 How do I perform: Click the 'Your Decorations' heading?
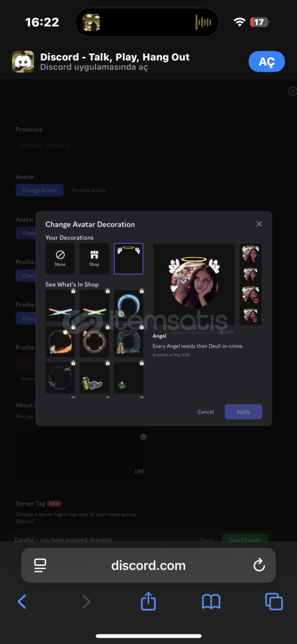click(69, 237)
